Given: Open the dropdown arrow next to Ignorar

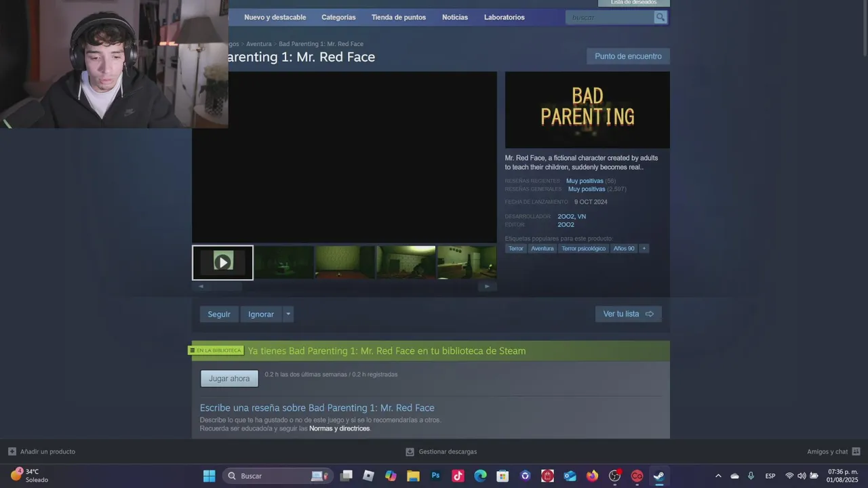Looking at the screenshot, I should [x=288, y=314].
